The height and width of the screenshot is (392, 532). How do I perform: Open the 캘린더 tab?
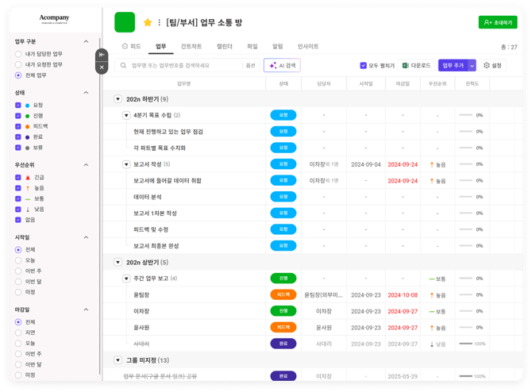pyautogui.click(x=225, y=47)
